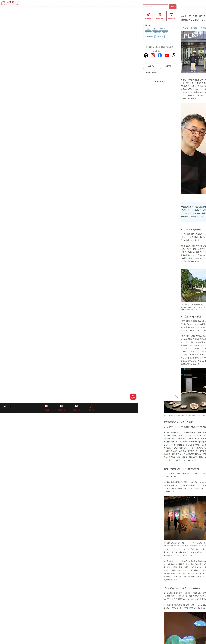Click the ログイン button
Image resolution: width=206 pixels, height=644 pixels.
coord(151,66)
